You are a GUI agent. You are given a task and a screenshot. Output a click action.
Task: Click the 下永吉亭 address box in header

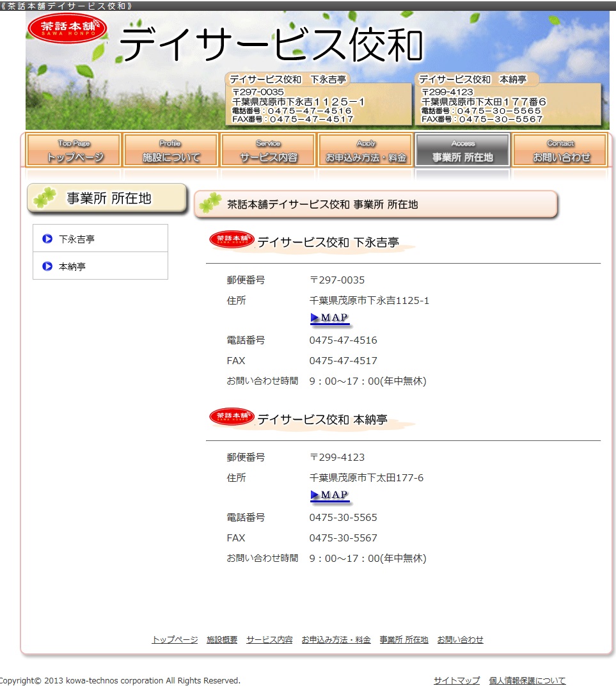click(319, 99)
